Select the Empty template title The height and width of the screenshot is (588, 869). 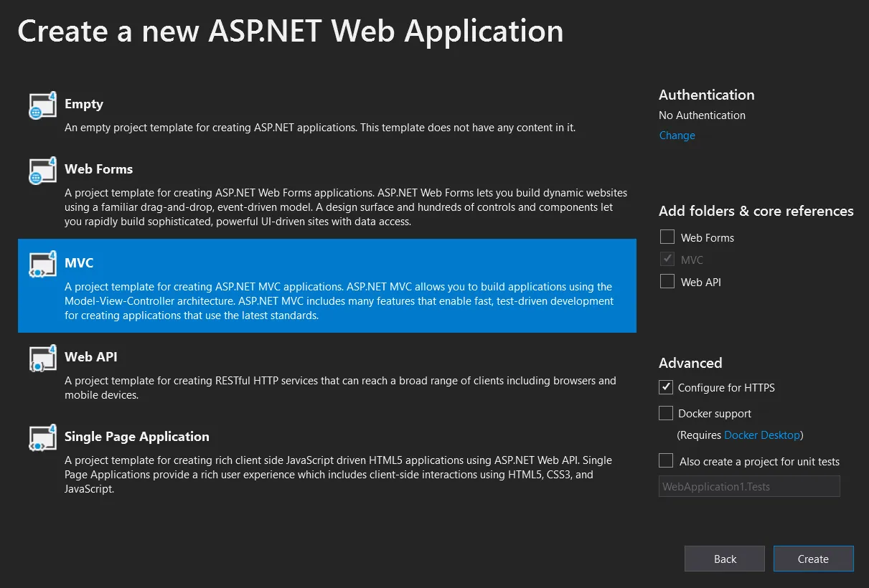tap(84, 104)
